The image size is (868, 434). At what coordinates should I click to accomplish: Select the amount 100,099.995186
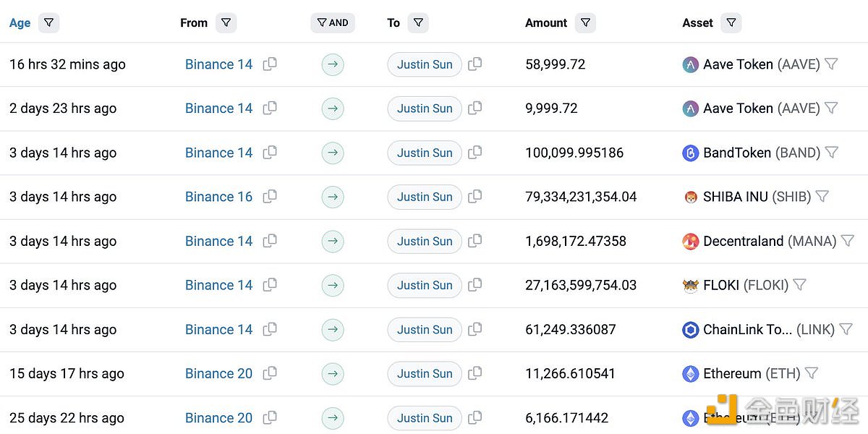[574, 153]
